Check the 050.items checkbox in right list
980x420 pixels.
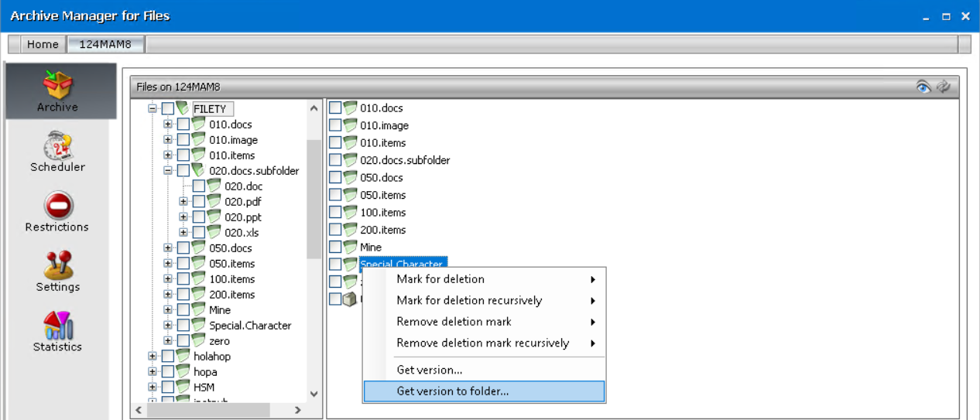pos(335,195)
